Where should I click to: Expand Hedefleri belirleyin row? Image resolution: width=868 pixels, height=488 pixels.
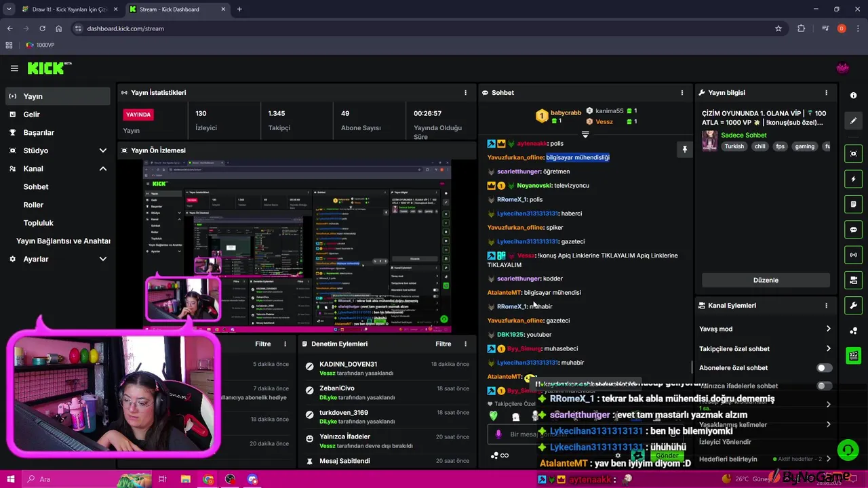tap(766, 459)
